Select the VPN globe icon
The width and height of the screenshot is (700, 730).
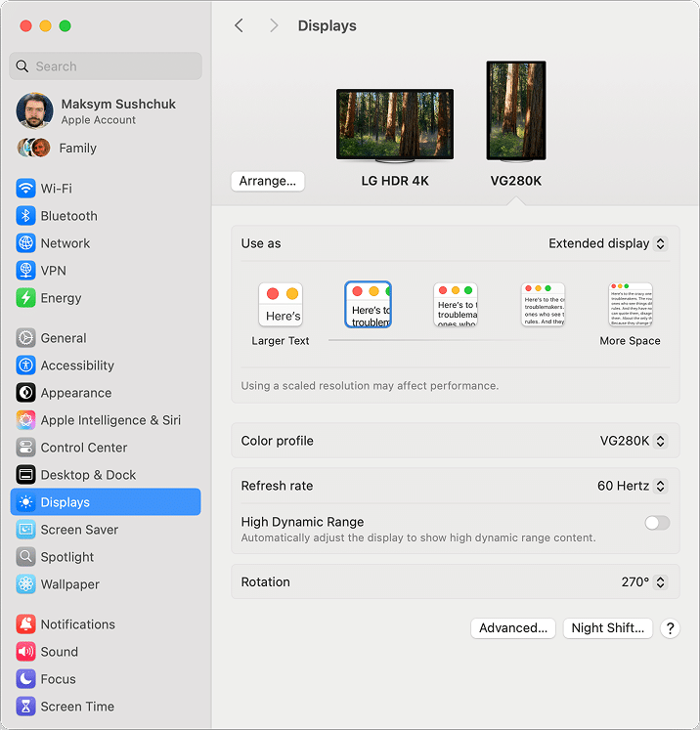tap(25, 271)
